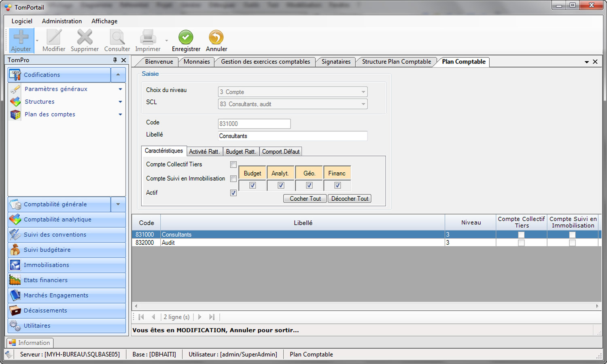This screenshot has height=364, width=607.
Task: Check Compte Suivi en Immobilisation for row 832000
Action: [572, 243]
